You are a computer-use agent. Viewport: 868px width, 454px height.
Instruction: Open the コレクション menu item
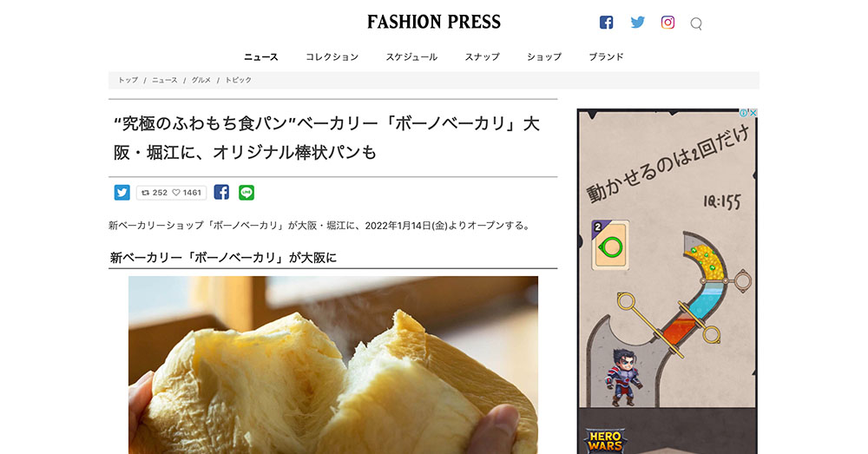(332, 57)
